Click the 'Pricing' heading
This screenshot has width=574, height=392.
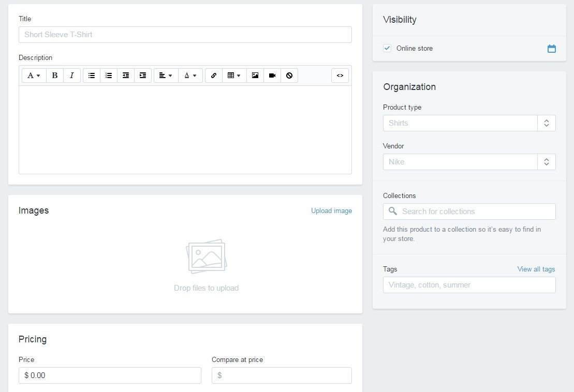[x=33, y=339]
